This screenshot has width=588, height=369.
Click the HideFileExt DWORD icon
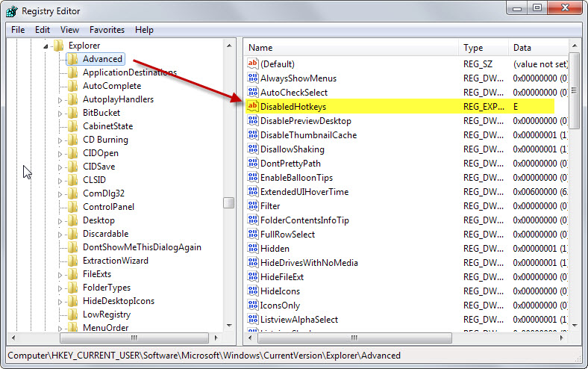coord(253,276)
